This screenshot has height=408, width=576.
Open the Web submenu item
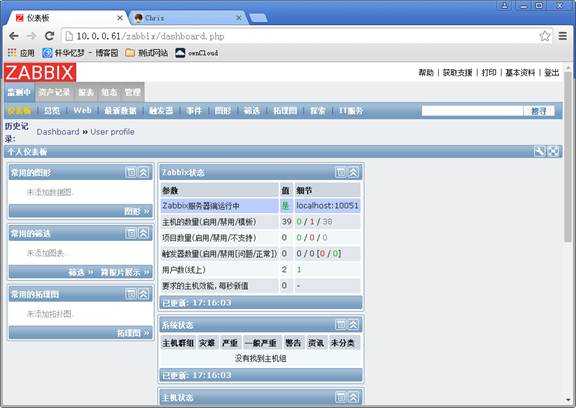pyautogui.click(x=82, y=111)
